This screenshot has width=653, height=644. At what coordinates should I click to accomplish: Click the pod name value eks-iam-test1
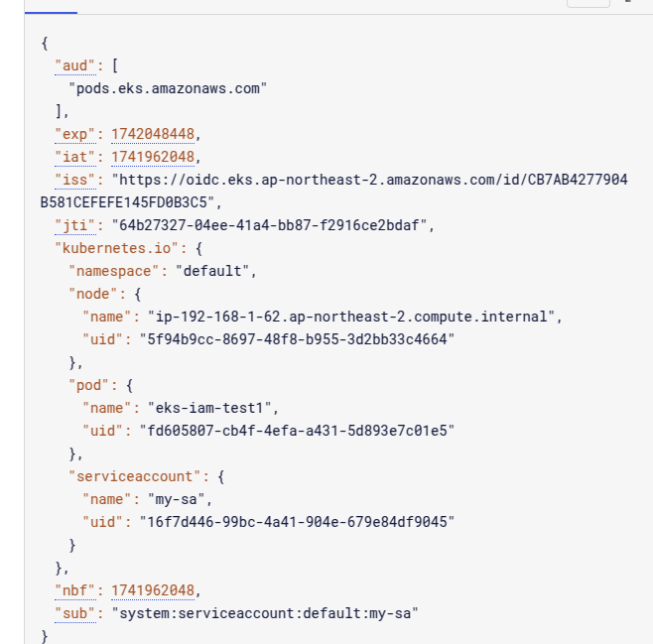(213, 408)
